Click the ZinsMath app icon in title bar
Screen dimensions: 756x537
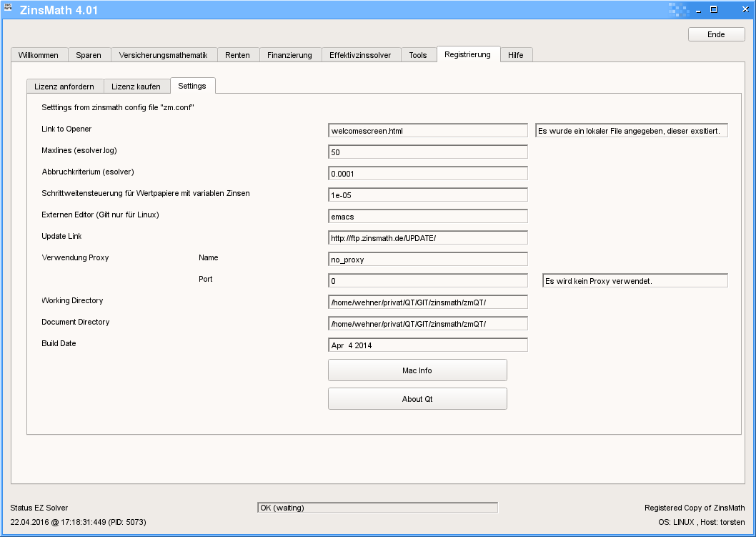click(x=9, y=9)
